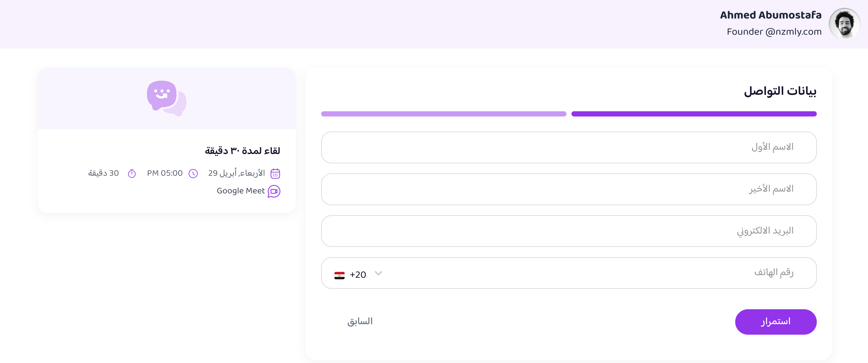Click the Founder @nzmly.com subtitle
The width and height of the screenshot is (868, 363).
pos(774,32)
